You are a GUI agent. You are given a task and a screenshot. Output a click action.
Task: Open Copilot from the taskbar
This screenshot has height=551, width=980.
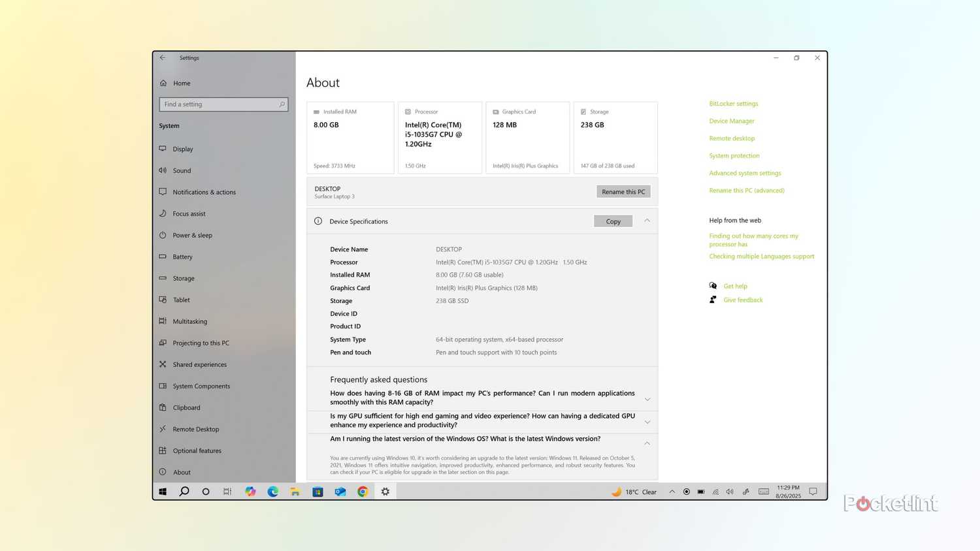coord(250,492)
